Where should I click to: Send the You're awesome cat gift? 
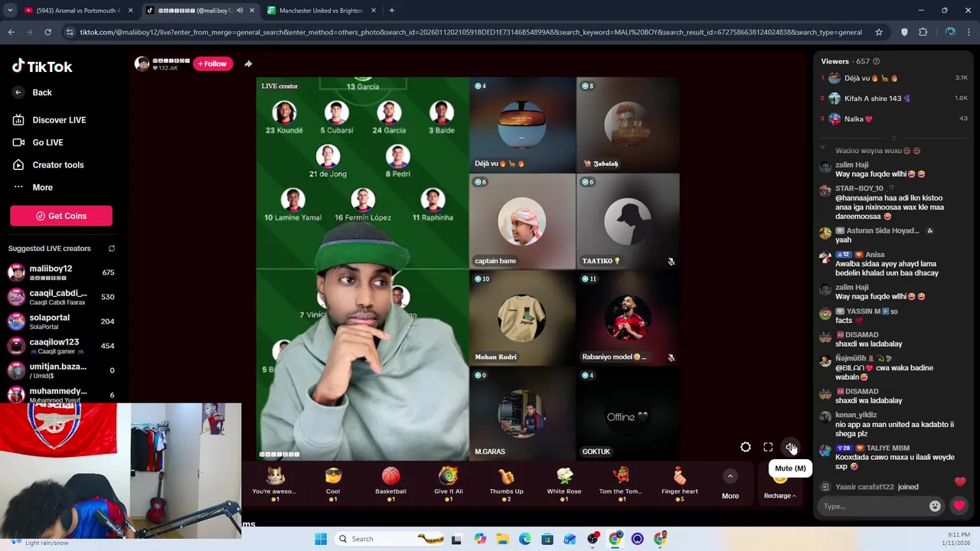[274, 484]
